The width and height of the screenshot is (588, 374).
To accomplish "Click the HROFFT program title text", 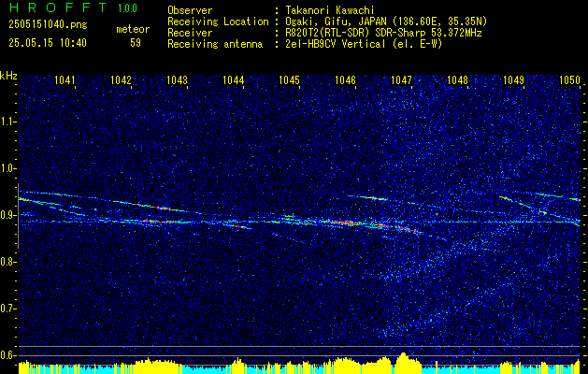I will point(58,7).
